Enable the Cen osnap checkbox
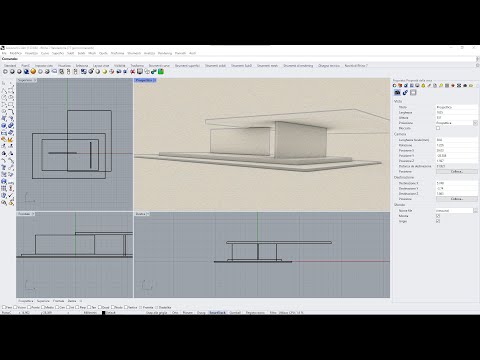The image size is (480, 360). [x=57, y=307]
